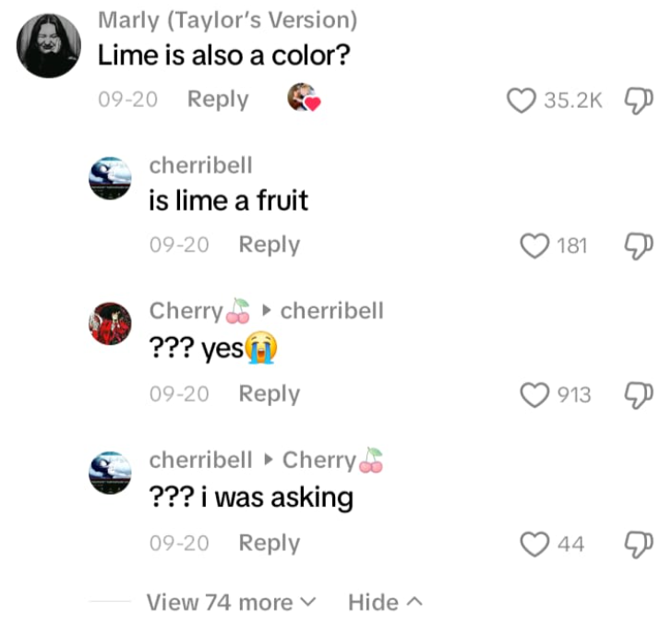
Task: Reply to Cherry's "??? yes" comment
Action: click(x=269, y=395)
